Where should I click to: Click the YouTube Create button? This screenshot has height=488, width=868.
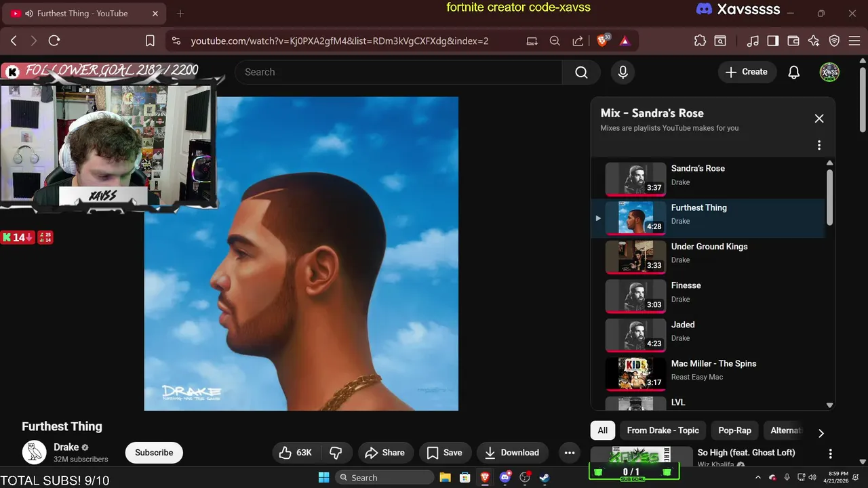tap(747, 72)
